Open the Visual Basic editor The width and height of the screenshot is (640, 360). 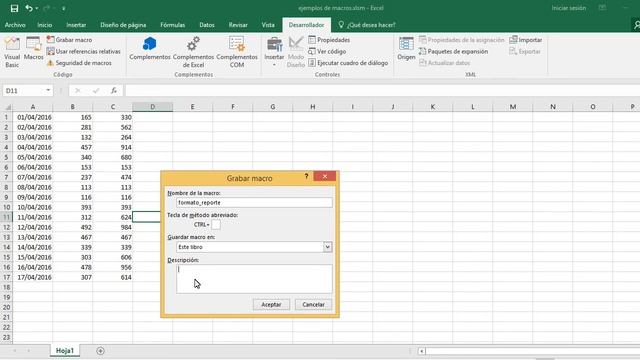(12, 52)
